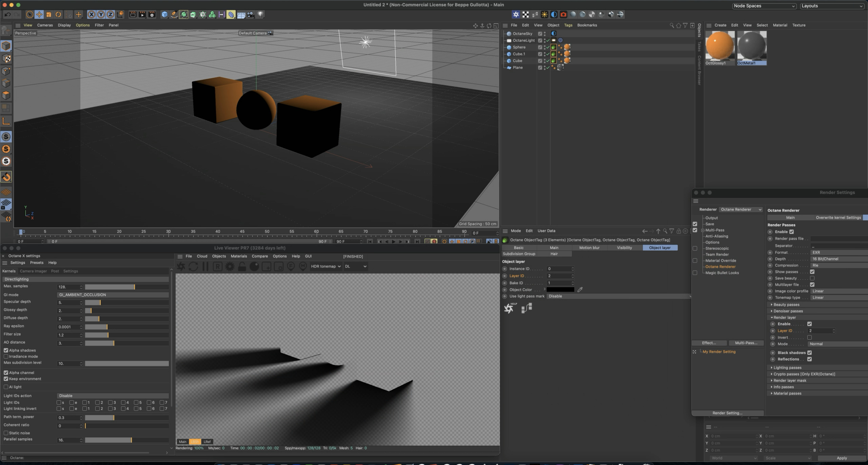Open the Renderer dropdown showing Octane Renderer
Viewport: 868px width, 465px height.
(741, 209)
